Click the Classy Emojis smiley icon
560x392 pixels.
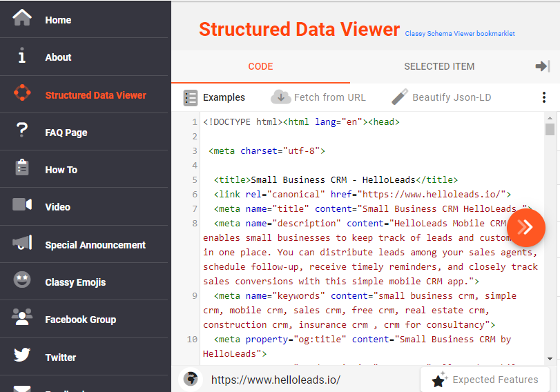coord(22,281)
